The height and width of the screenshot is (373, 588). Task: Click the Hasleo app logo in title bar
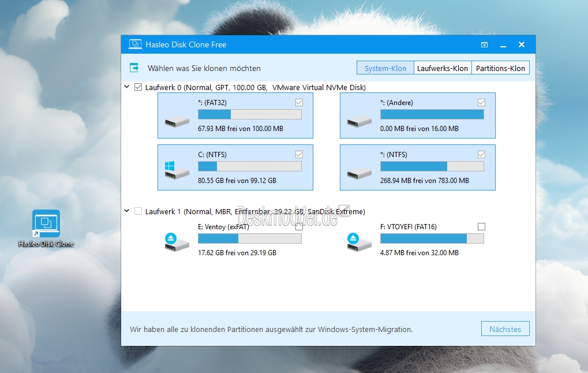pyautogui.click(x=135, y=44)
